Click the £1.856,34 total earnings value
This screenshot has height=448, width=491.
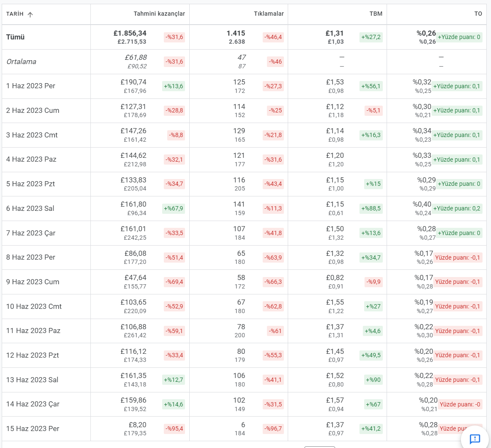pyautogui.click(x=130, y=33)
